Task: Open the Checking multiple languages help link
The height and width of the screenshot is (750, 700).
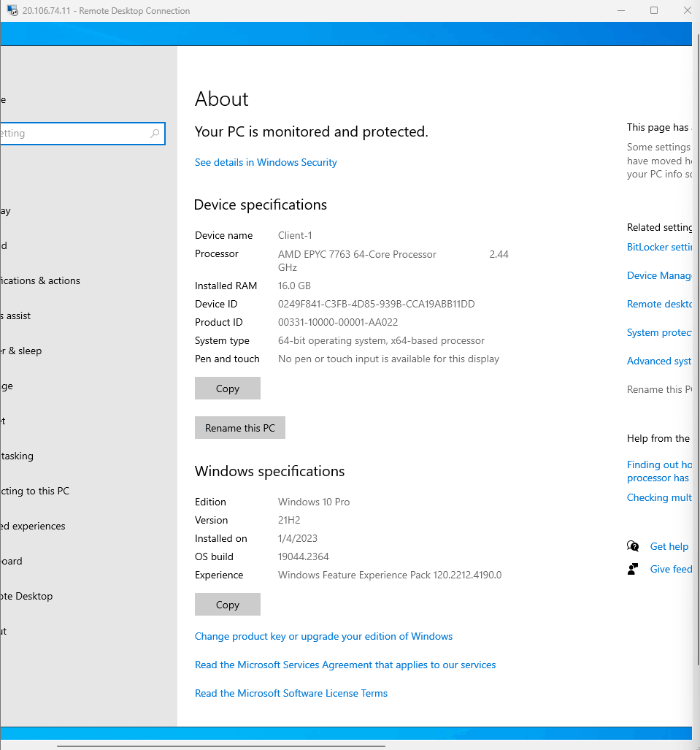Action: coord(659,497)
